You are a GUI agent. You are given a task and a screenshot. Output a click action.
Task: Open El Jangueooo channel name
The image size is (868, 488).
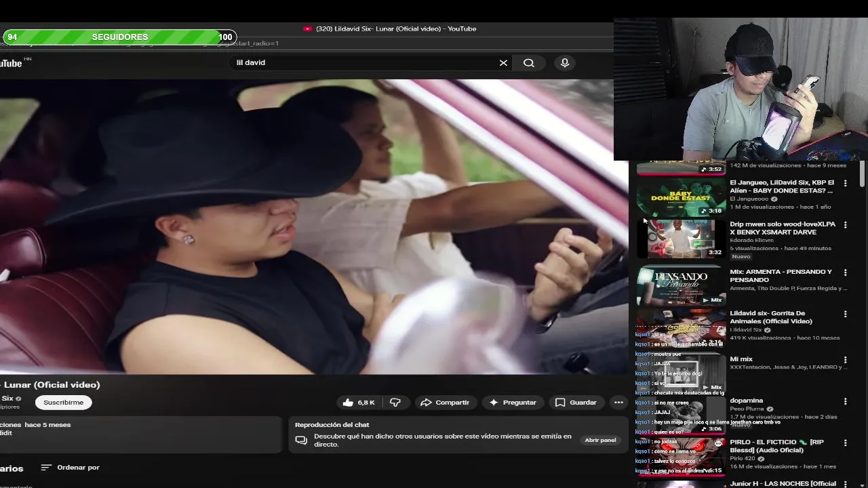pos(749,199)
